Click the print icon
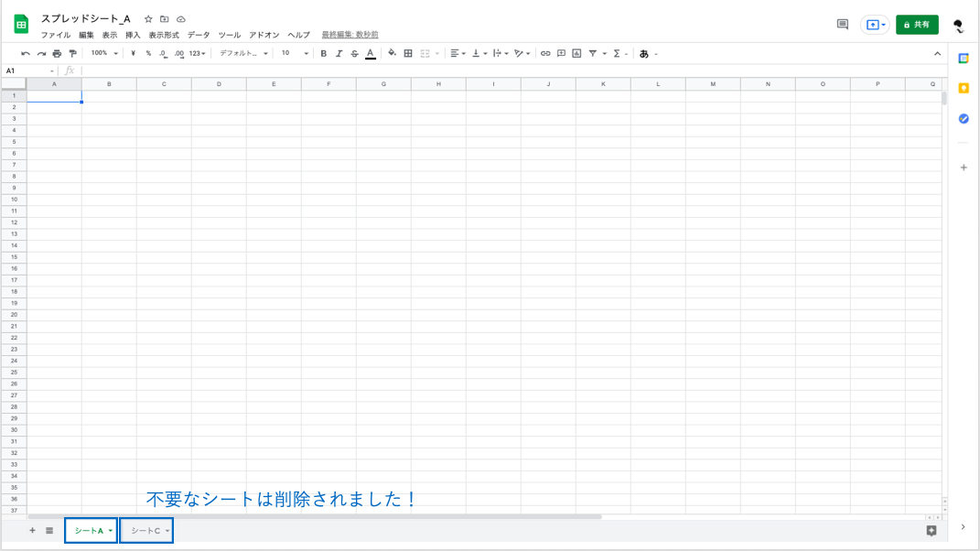This screenshot has width=980, height=551. coord(57,53)
